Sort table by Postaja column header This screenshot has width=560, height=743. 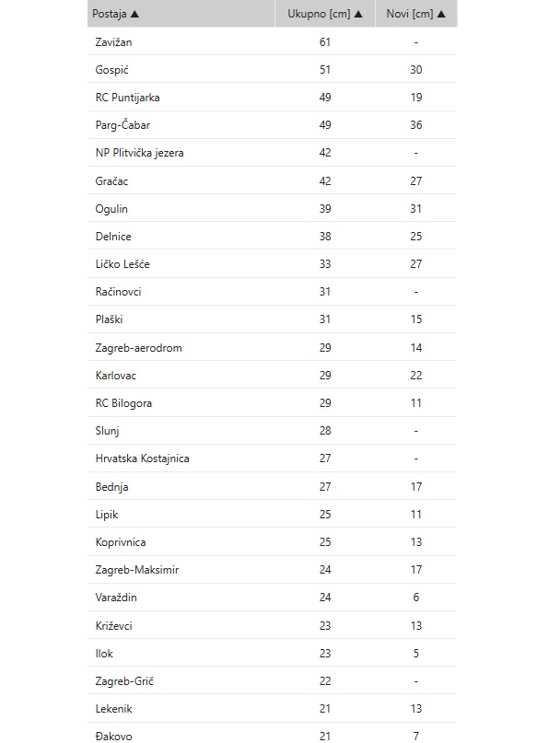pos(110,14)
